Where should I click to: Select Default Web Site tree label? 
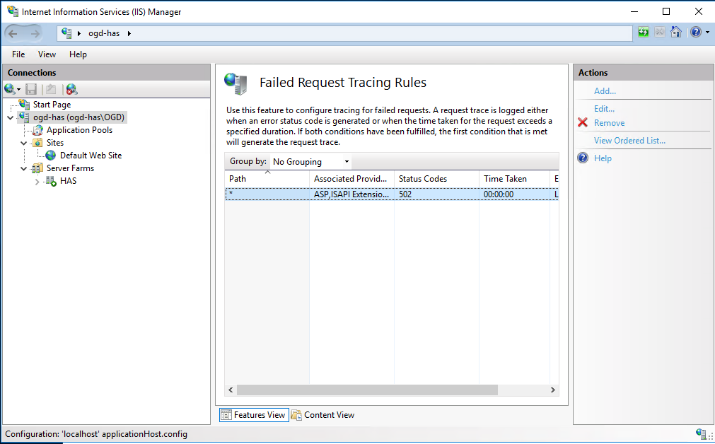coord(91,155)
